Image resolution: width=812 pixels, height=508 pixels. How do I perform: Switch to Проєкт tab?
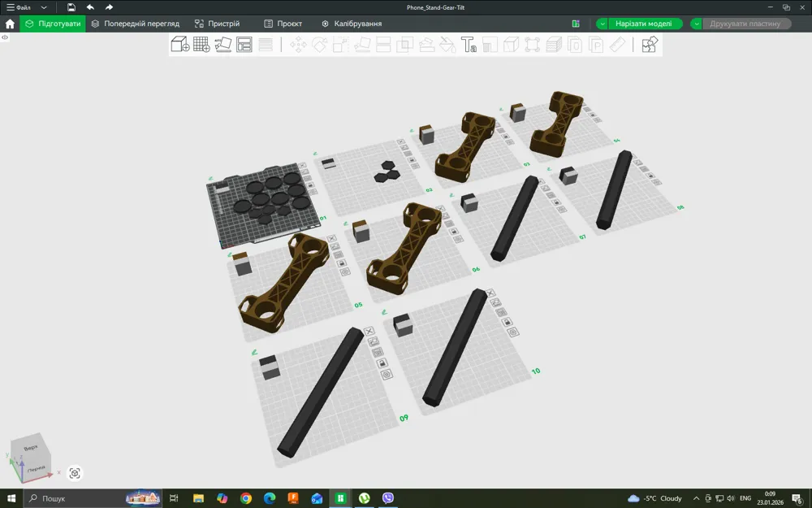[283, 24]
